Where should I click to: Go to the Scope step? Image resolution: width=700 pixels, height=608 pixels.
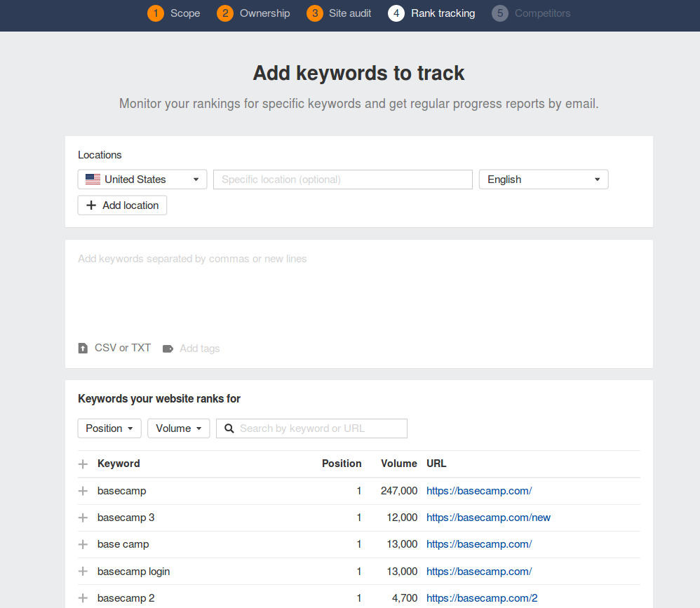(x=174, y=13)
